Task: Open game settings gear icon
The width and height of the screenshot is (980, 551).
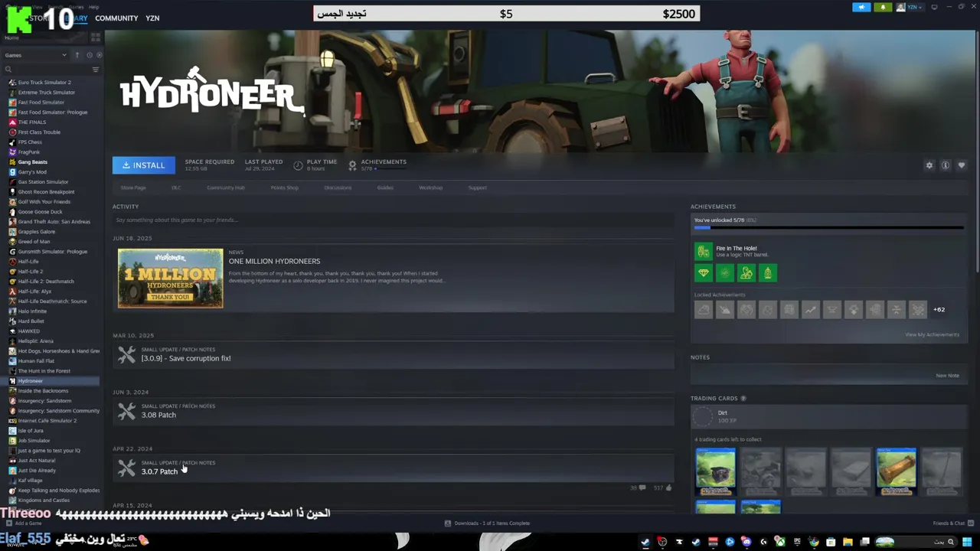Action: pyautogui.click(x=929, y=165)
